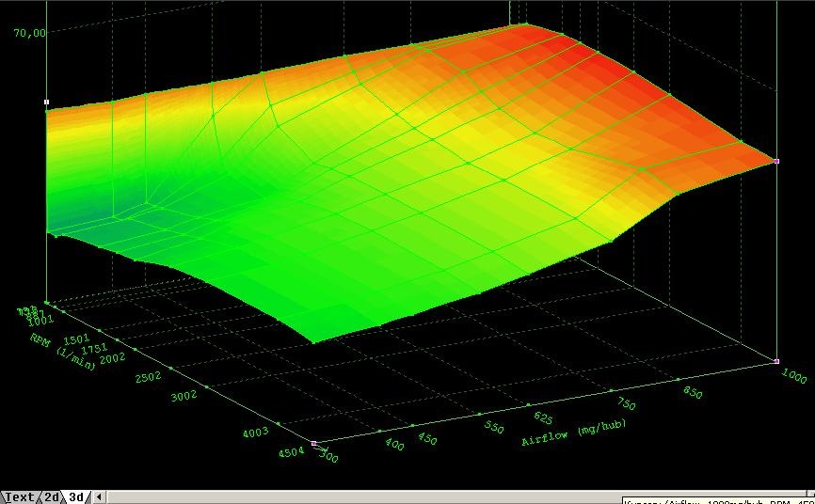Click the magenta handle at the surface's right corner
Viewport: 815px width, 504px height.
click(x=776, y=162)
